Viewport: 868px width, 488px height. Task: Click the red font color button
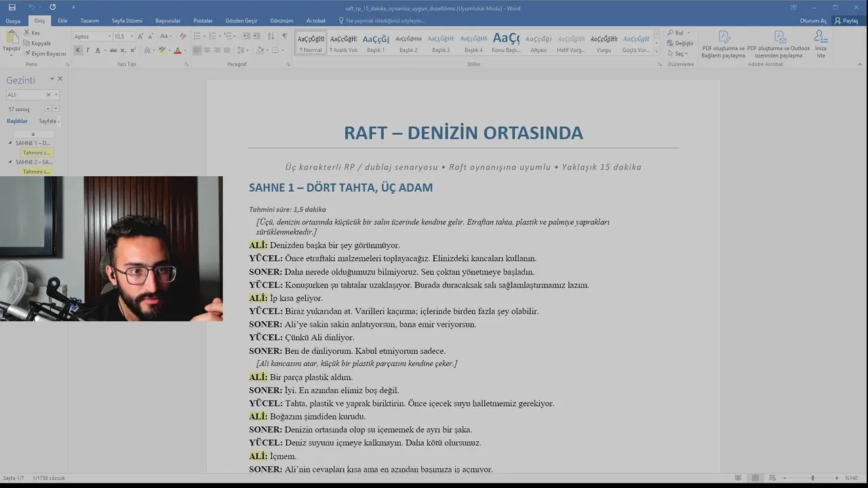tap(177, 50)
